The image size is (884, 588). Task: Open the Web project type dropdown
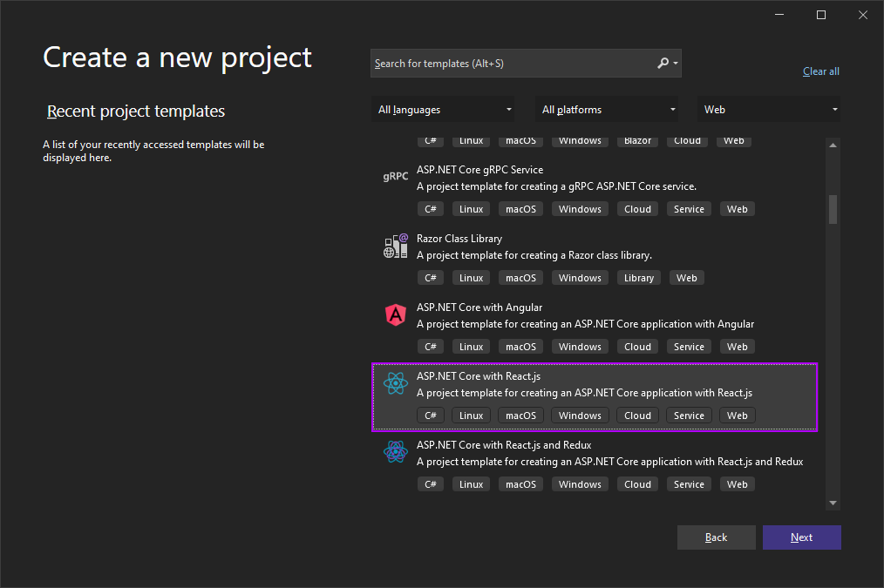(x=768, y=109)
